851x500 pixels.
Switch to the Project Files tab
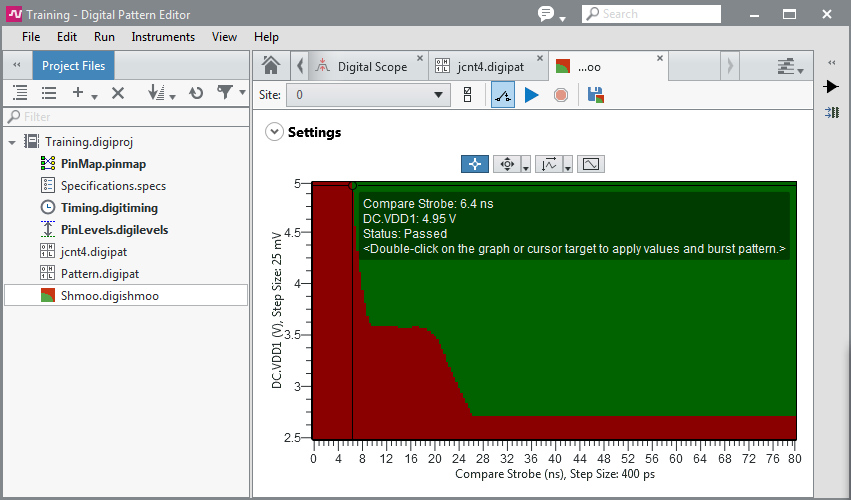73,66
